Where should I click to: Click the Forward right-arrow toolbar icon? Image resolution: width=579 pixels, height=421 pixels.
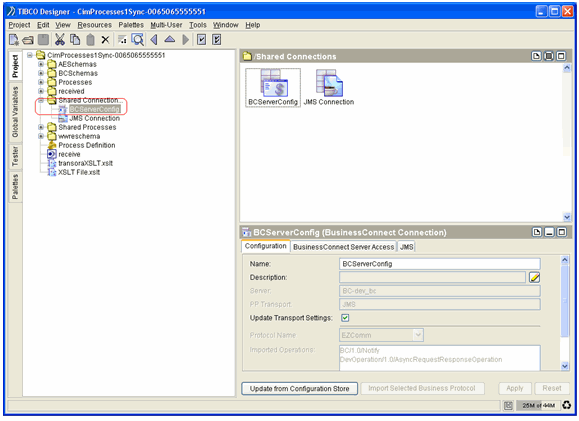click(x=185, y=40)
